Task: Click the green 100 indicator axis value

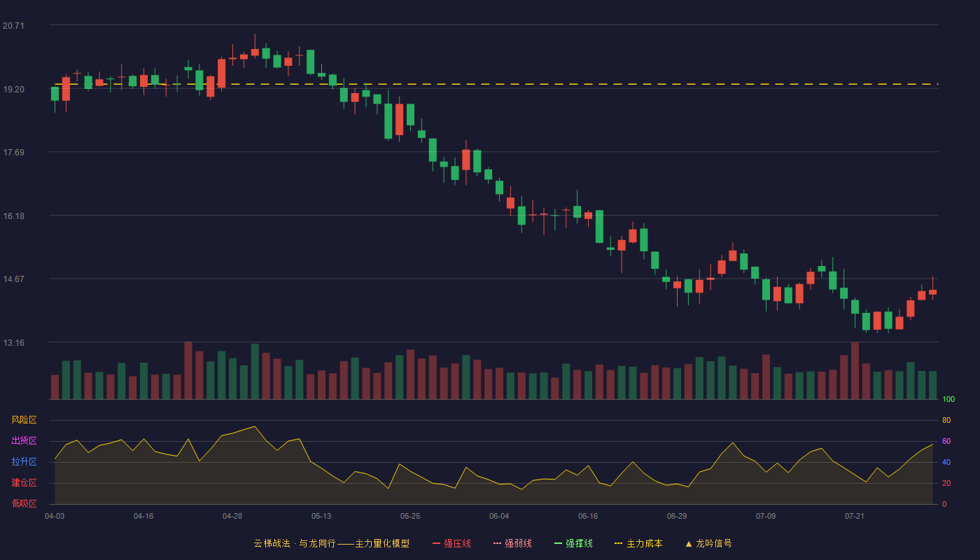Action: (948, 399)
